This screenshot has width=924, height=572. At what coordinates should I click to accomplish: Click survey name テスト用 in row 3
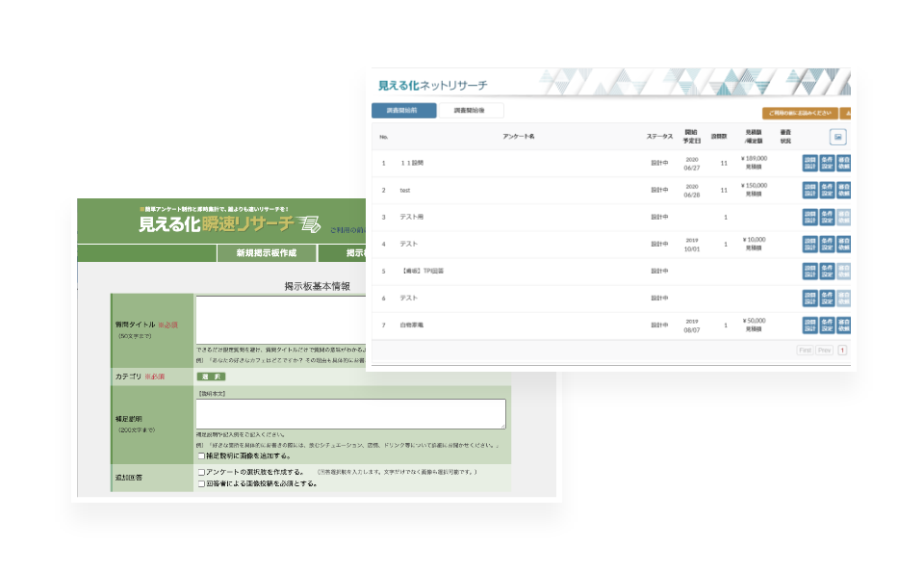411,217
